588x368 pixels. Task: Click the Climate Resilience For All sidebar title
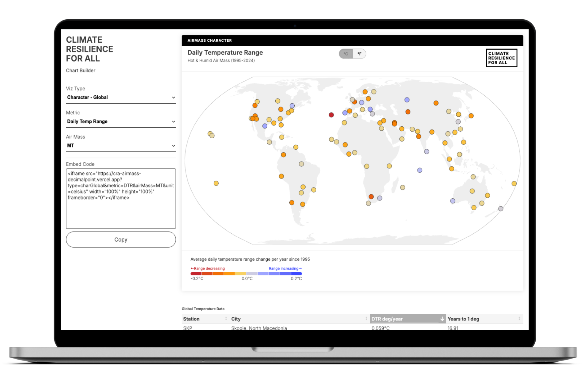89,49
